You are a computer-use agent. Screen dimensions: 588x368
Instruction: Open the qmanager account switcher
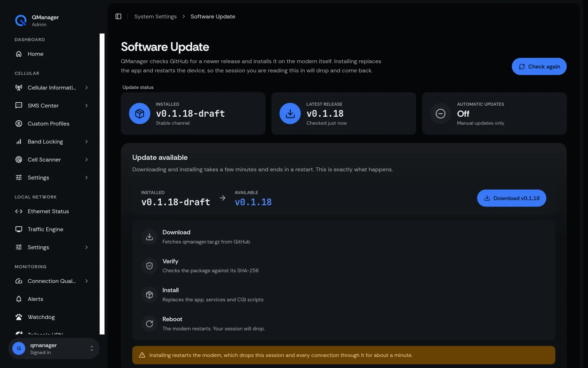54,348
